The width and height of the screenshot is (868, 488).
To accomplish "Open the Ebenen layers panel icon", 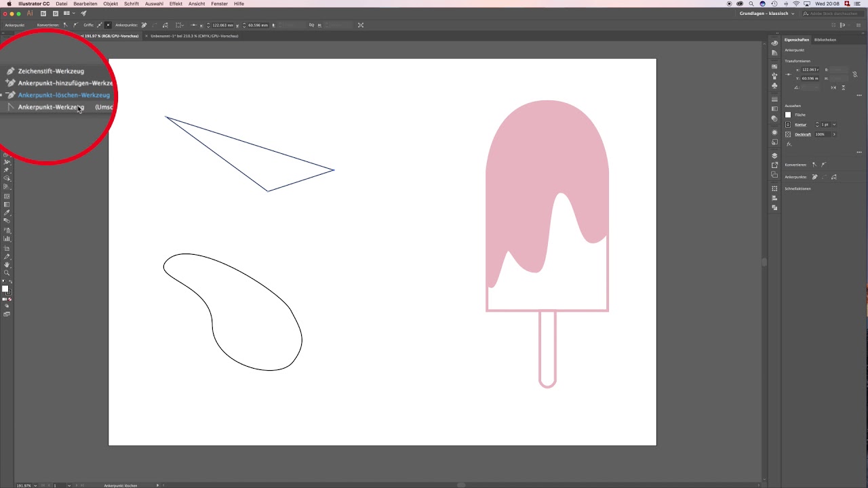I will pyautogui.click(x=774, y=155).
